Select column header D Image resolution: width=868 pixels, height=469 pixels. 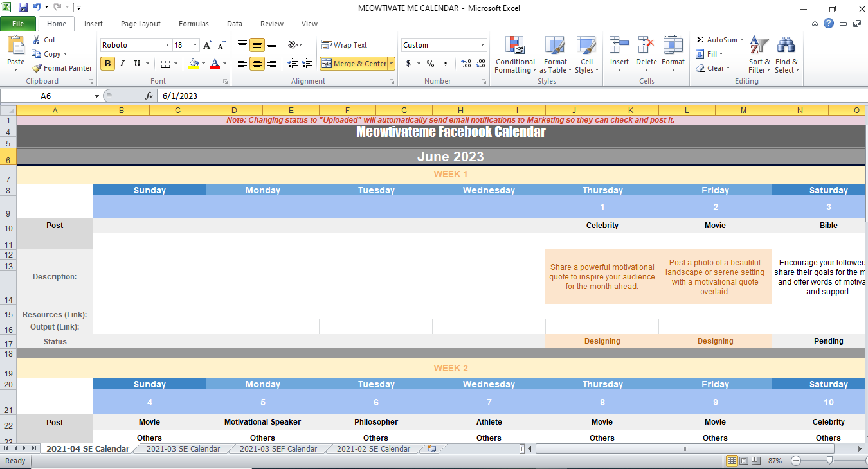pyautogui.click(x=234, y=111)
